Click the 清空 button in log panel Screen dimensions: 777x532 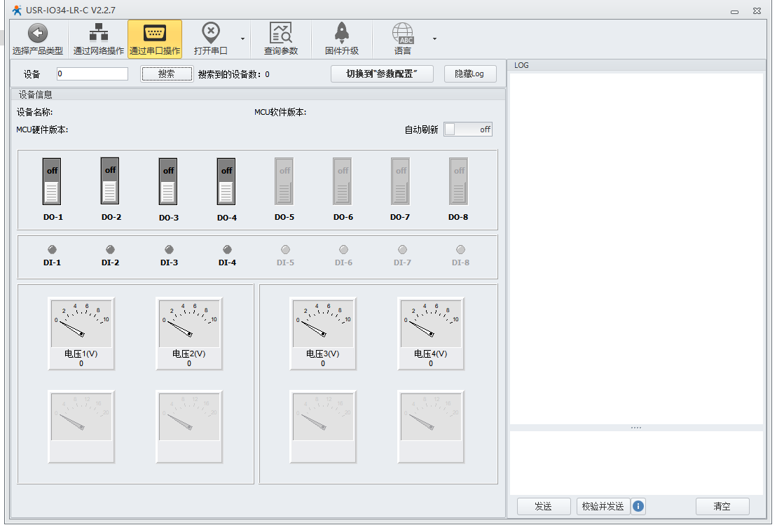pos(722,506)
